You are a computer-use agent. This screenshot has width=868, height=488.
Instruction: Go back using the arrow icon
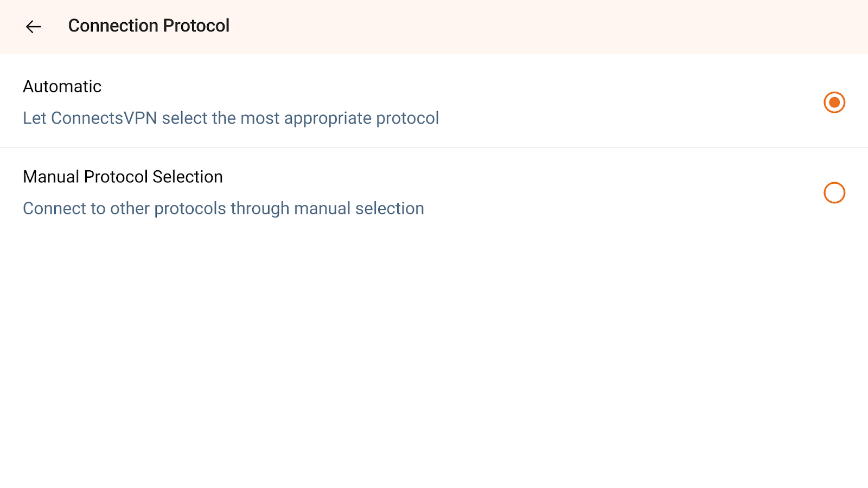34,27
